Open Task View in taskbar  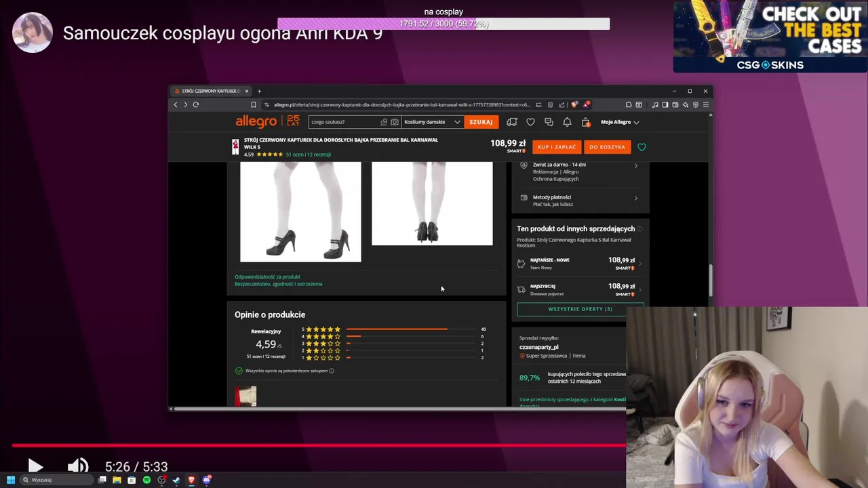102,480
